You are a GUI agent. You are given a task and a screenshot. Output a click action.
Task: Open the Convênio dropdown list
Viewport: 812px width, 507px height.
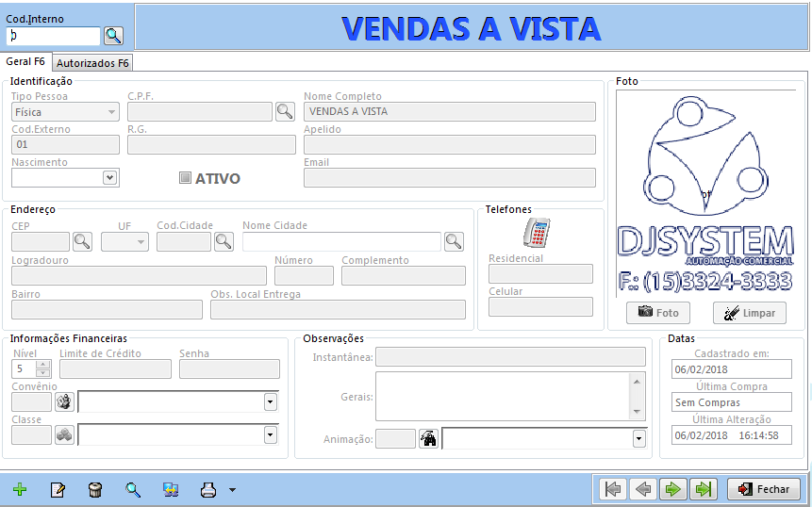point(271,402)
